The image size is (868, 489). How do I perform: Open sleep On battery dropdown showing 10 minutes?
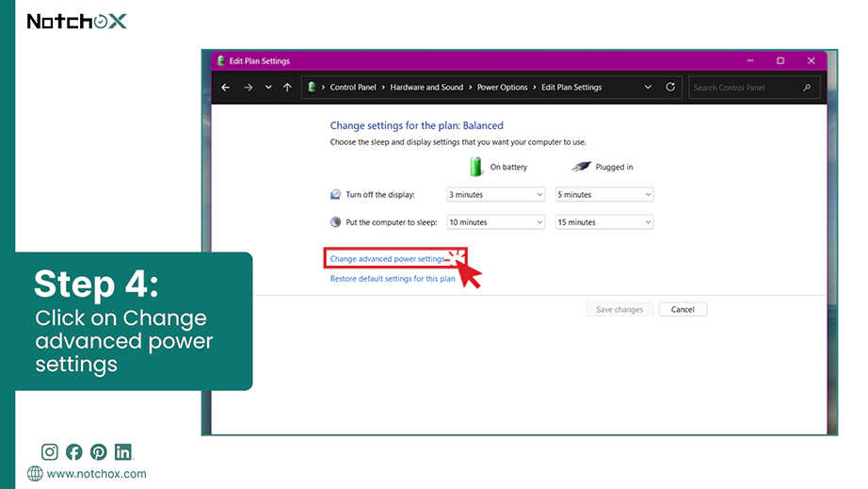point(495,222)
